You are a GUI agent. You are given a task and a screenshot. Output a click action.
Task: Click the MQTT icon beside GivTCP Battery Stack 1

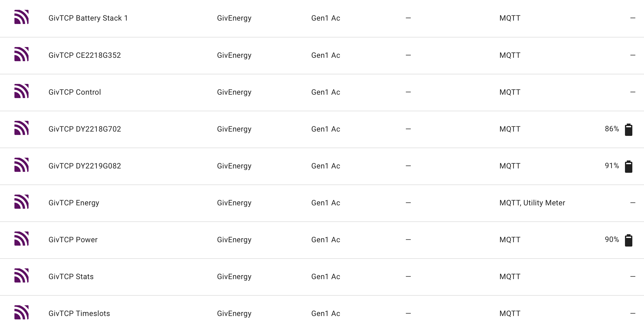click(21, 17)
